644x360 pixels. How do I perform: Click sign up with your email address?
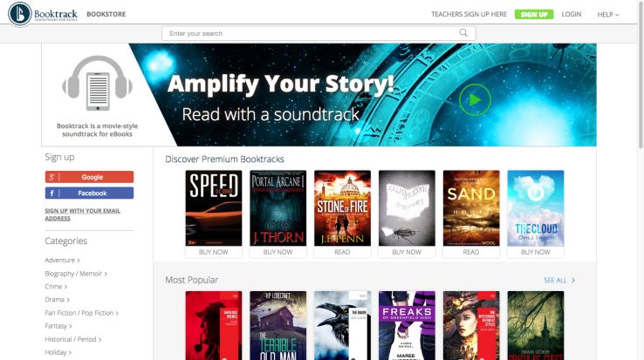[x=83, y=214]
